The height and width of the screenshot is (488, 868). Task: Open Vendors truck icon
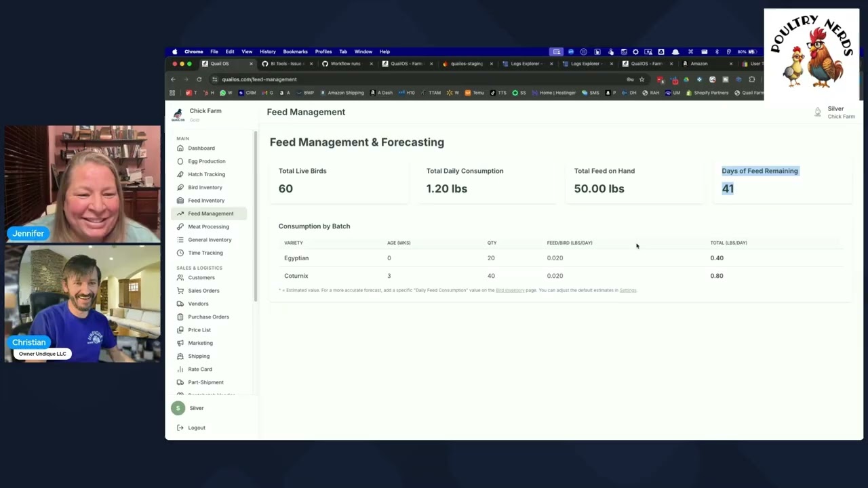pyautogui.click(x=180, y=304)
